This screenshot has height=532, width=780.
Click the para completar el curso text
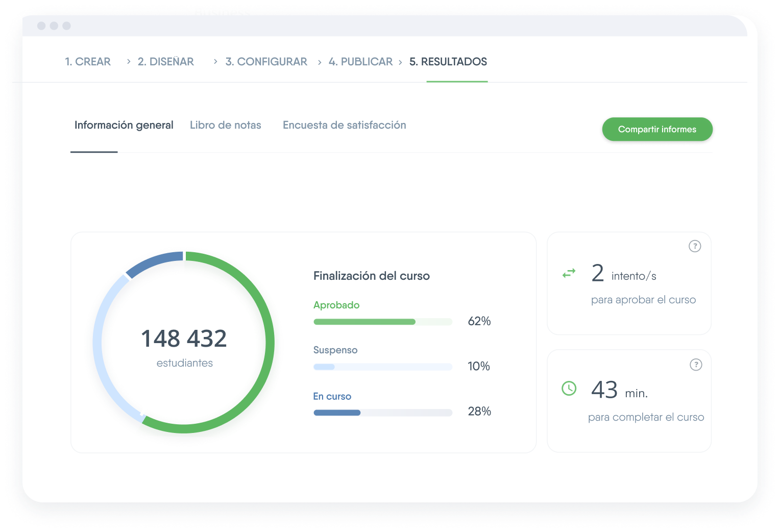pos(646,417)
